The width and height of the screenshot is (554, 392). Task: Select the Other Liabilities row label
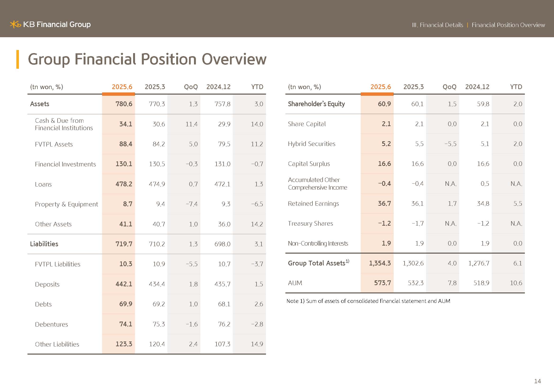coord(57,344)
